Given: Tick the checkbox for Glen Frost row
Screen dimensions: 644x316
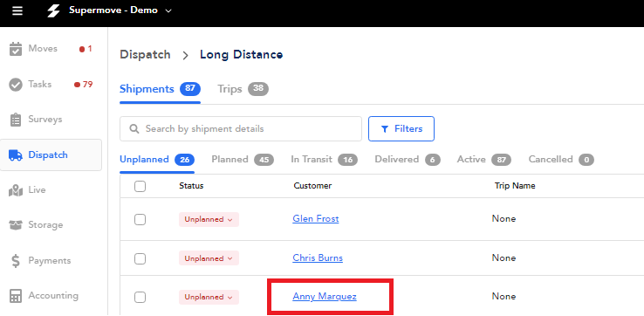Looking at the screenshot, I should coord(140,219).
